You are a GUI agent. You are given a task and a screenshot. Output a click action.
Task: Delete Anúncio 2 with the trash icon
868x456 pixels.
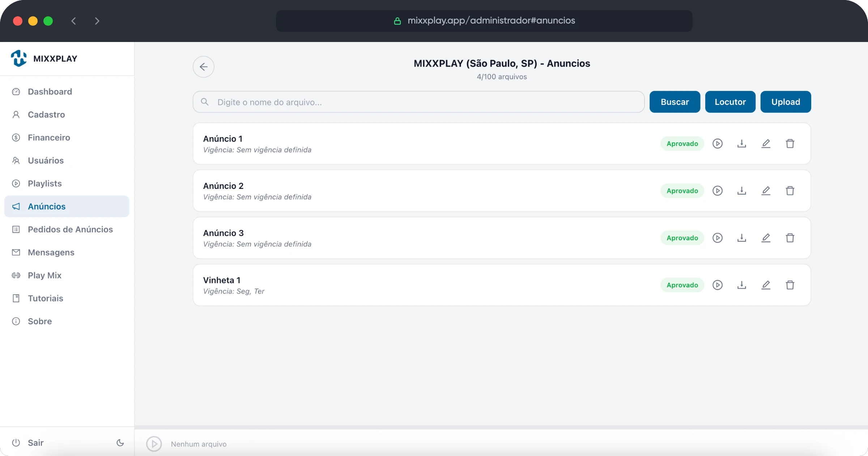tap(790, 191)
